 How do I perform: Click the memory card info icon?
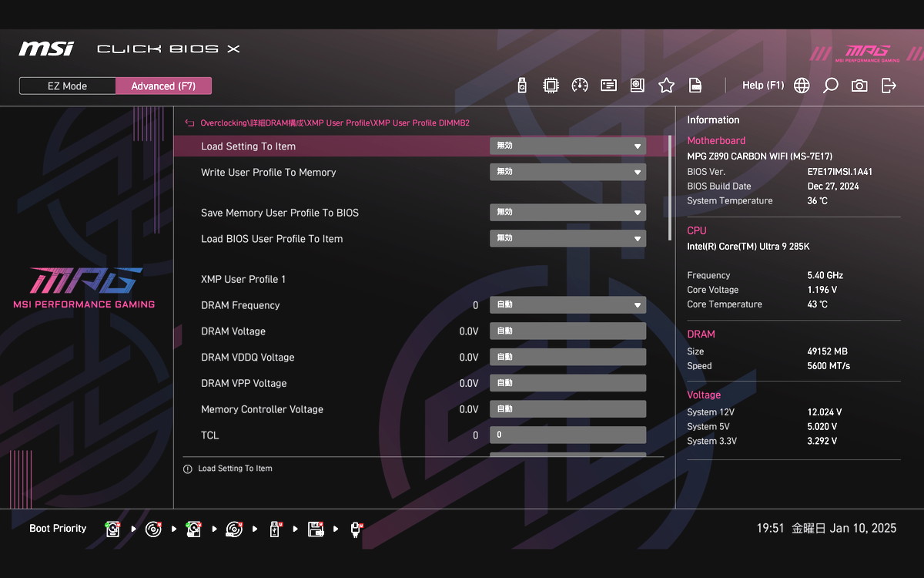[x=609, y=86]
